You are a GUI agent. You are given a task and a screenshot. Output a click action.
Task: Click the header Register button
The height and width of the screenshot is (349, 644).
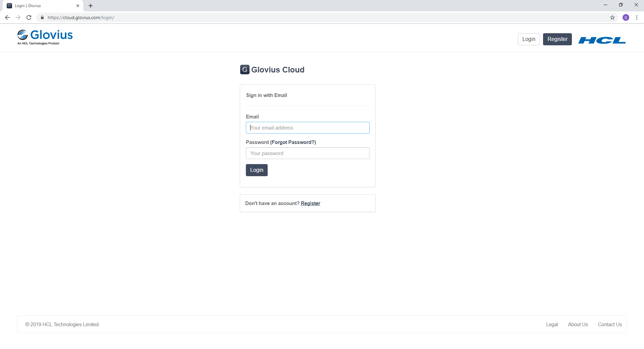557,39
